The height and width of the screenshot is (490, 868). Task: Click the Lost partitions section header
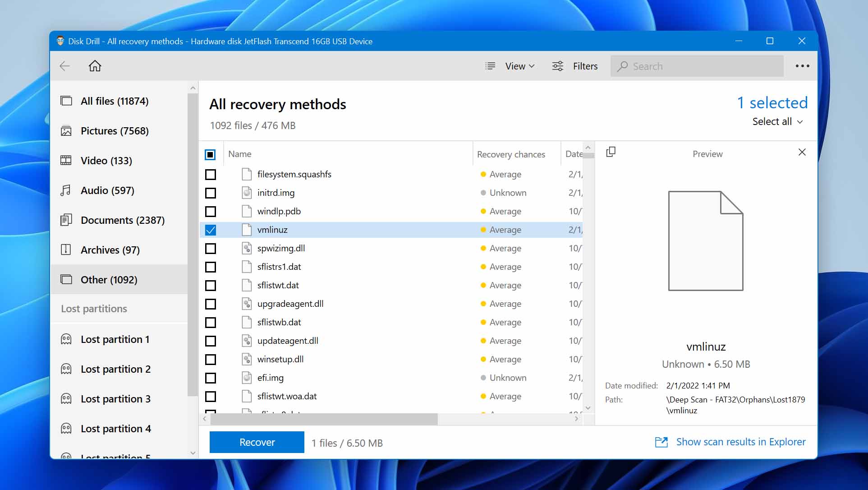[94, 308]
